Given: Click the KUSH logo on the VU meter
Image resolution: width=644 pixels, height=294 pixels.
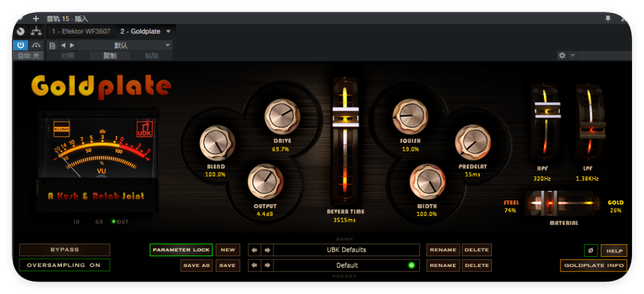Looking at the screenshot, I should point(62,128).
